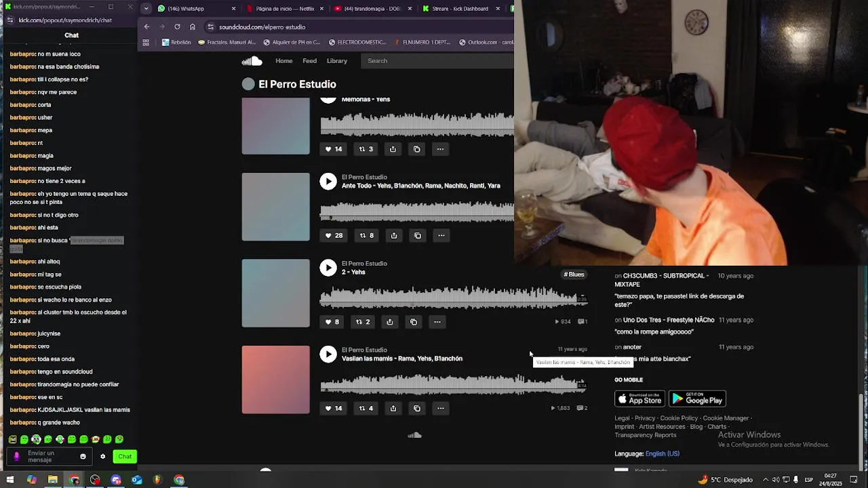Like the 2 - Yehs track
The image size is (868, 488).
pyautogui.click(x=332, y=322)
